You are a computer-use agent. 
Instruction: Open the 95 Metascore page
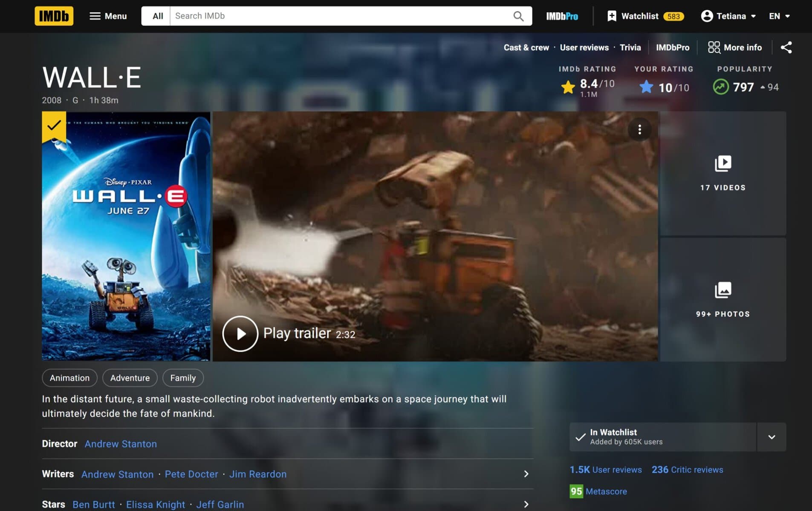598,491
